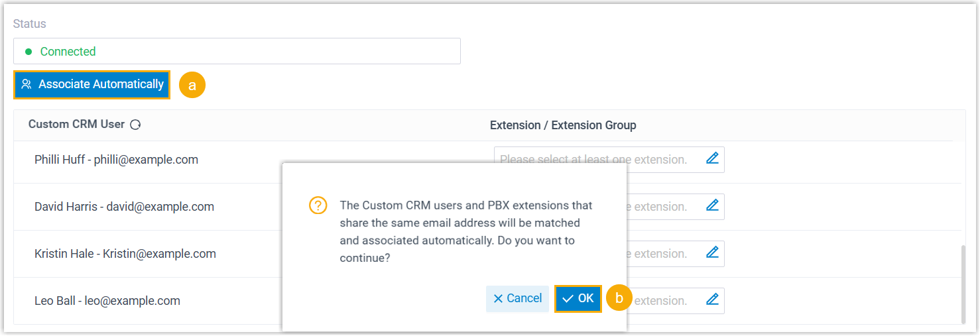Select the Philli Huff user row

[116, 160]
